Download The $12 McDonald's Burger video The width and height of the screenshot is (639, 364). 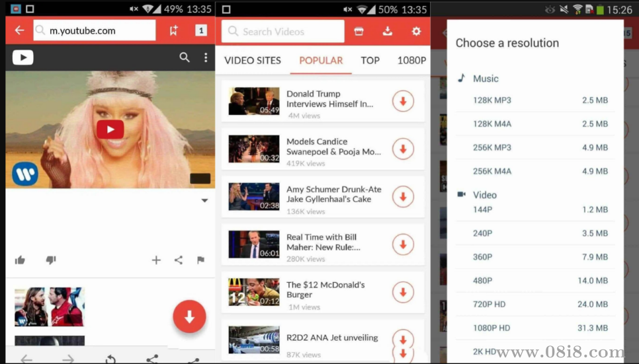(x=403, y=292)
